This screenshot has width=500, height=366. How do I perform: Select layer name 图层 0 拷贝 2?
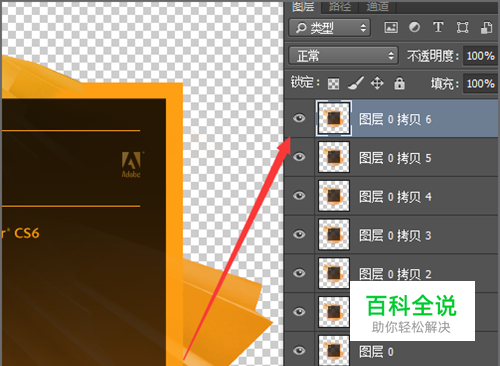click(x=395, y=274)
